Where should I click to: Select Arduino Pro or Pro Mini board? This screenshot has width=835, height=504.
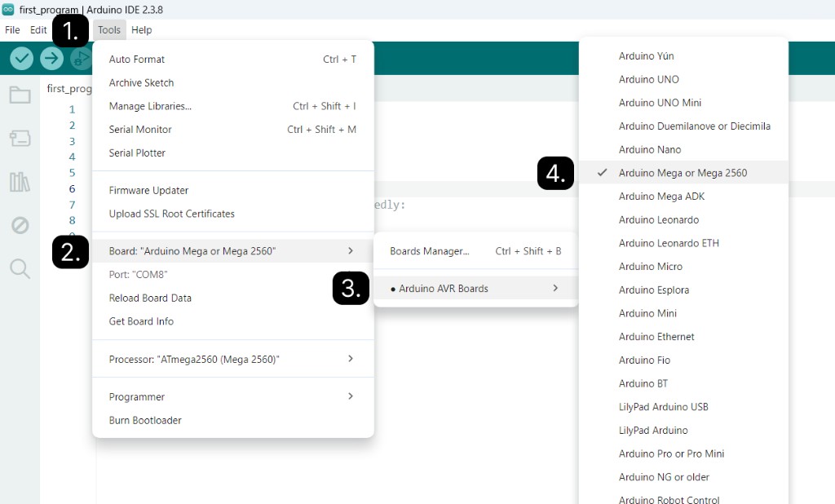[683, 454]
